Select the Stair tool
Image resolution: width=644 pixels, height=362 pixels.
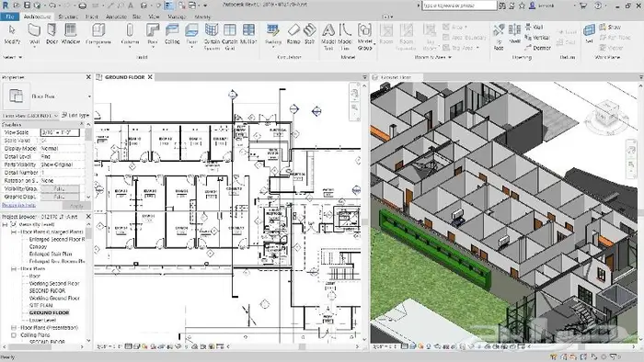click(x=310, y=34)
